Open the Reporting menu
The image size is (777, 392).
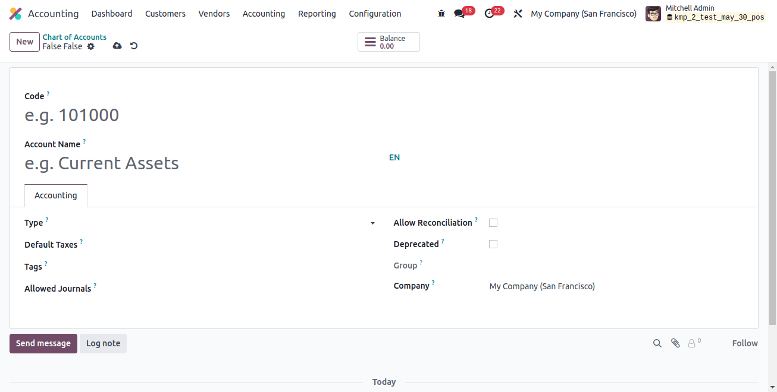point(317,14)
